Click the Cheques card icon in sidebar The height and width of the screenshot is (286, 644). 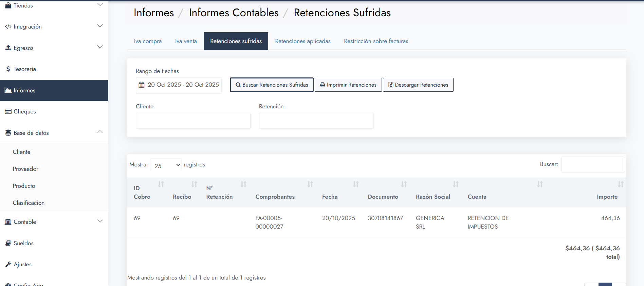click(x=8, y=111)
